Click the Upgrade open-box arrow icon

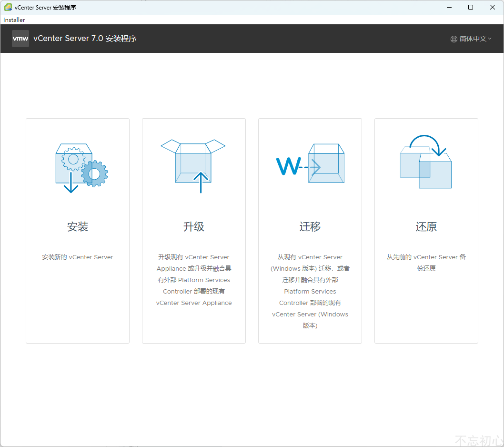[x=193, y=166]
